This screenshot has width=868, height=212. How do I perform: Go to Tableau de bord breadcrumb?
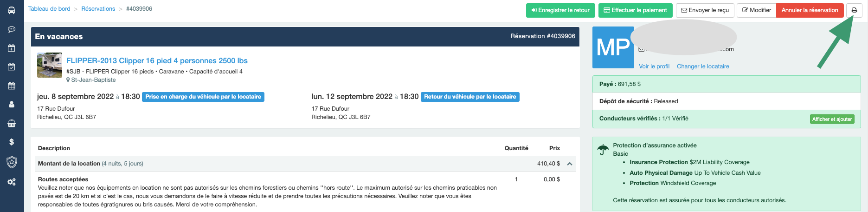pos(49,9)
